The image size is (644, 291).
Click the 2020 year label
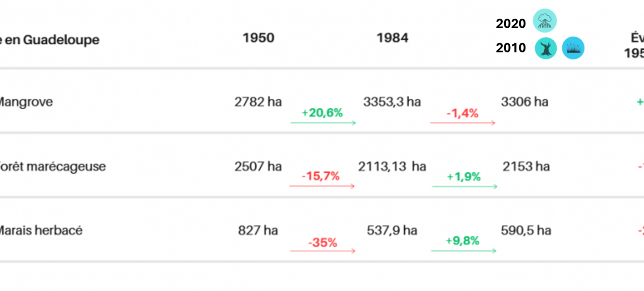tap(511, 24)
